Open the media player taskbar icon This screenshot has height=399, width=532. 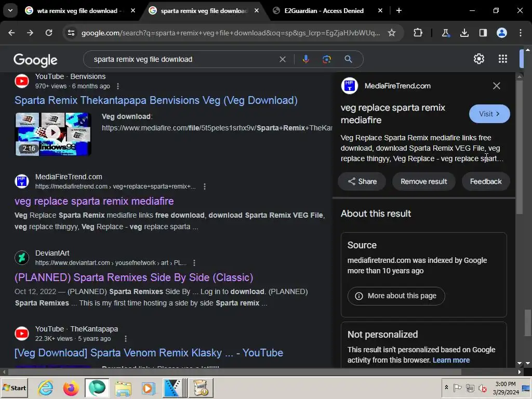(148, 388)
